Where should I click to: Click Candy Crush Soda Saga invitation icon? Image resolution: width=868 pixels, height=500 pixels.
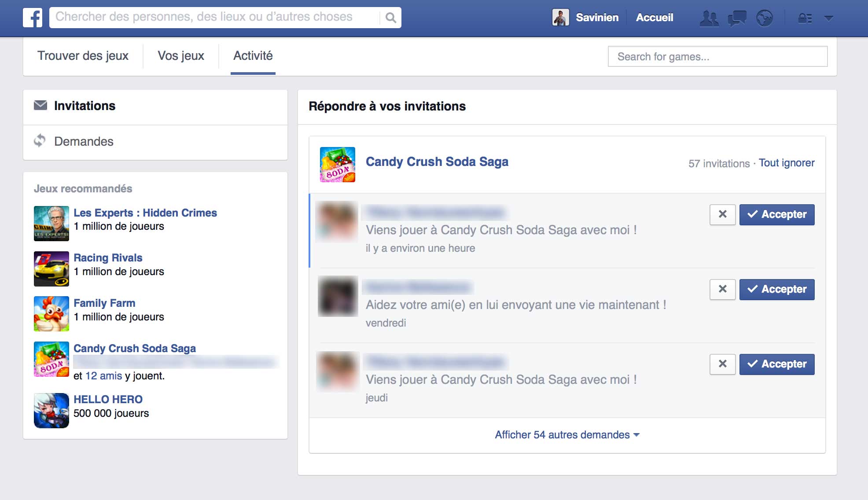click(x=338, y=165)
